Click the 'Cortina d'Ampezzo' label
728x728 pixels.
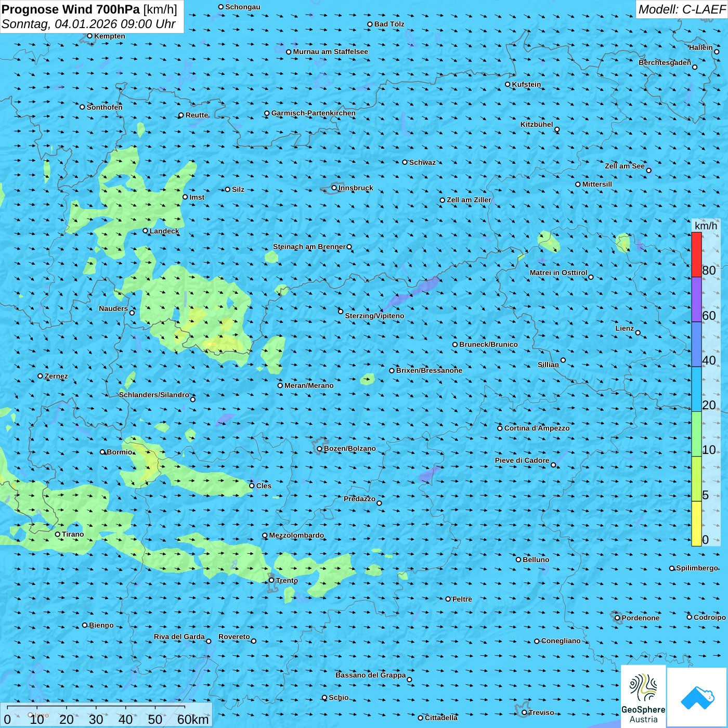point(537,428)
